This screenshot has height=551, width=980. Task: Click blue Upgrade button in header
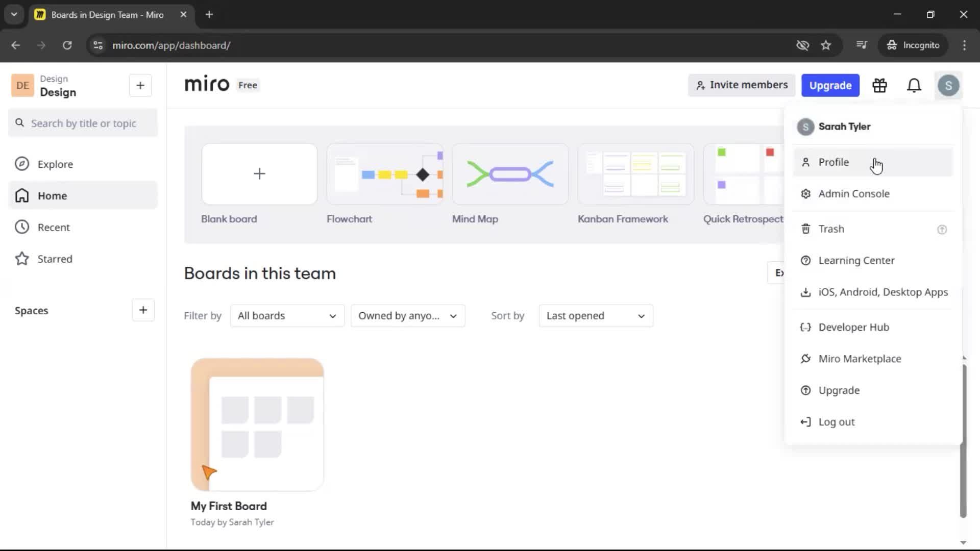830,85
